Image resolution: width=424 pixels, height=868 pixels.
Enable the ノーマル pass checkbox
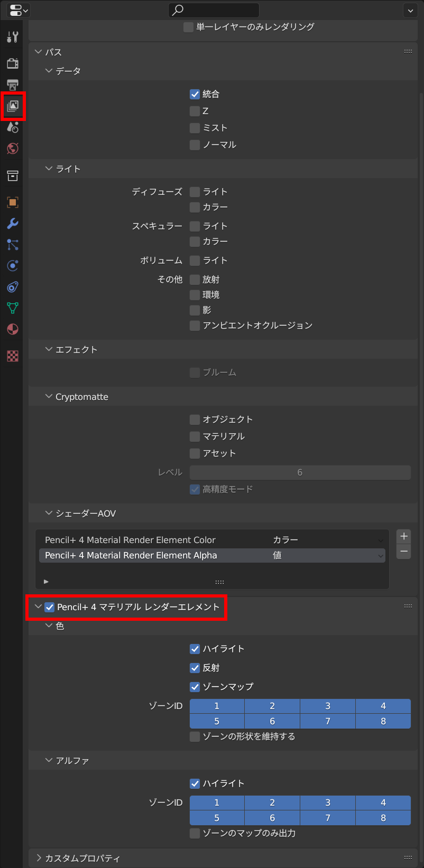(x=195, y=145)
